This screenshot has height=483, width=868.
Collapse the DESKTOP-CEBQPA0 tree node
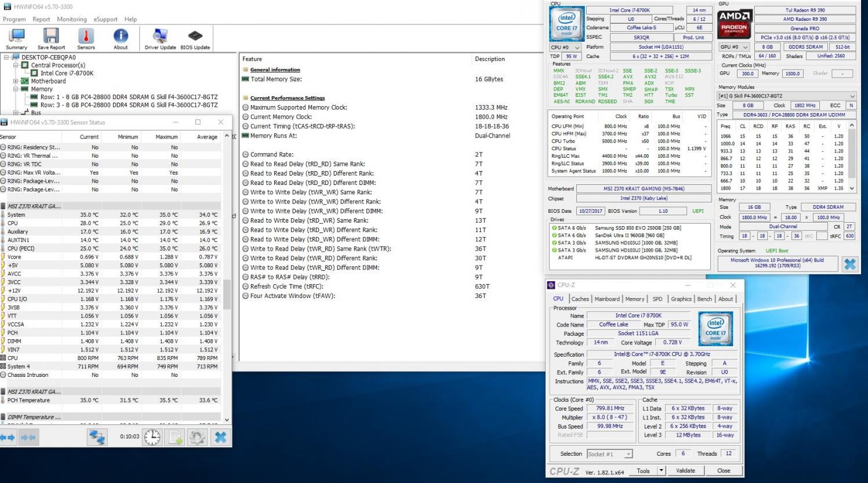point(6,57)
